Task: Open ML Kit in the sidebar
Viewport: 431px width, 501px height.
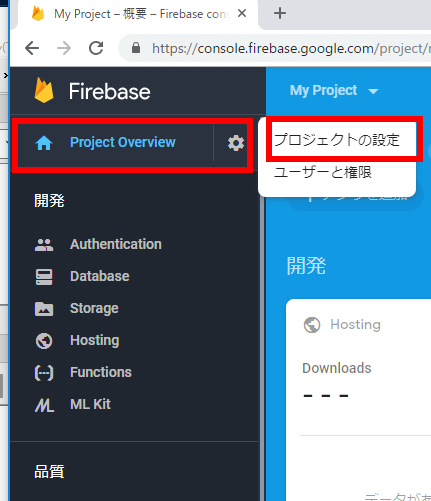Action: tap(90, 404)
